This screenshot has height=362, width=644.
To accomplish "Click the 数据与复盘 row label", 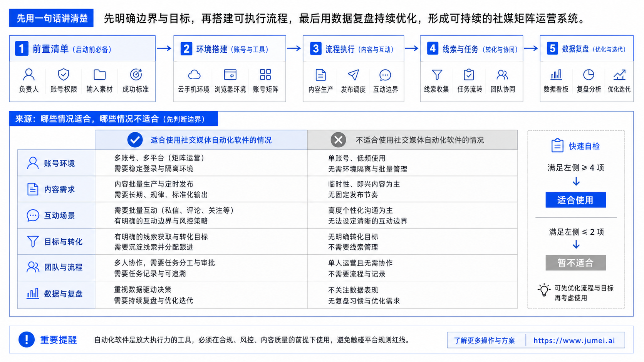I will [x=63, y=294].
